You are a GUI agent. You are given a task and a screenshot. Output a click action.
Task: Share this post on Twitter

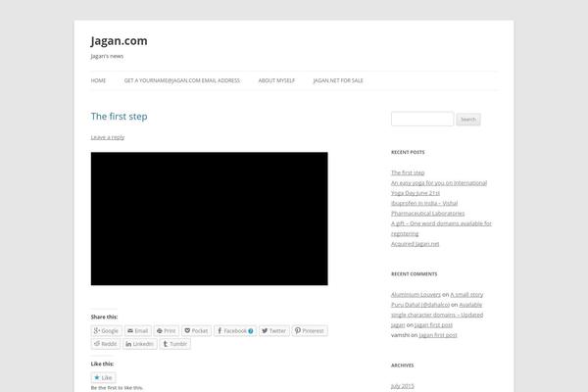[x=274, y=331]
